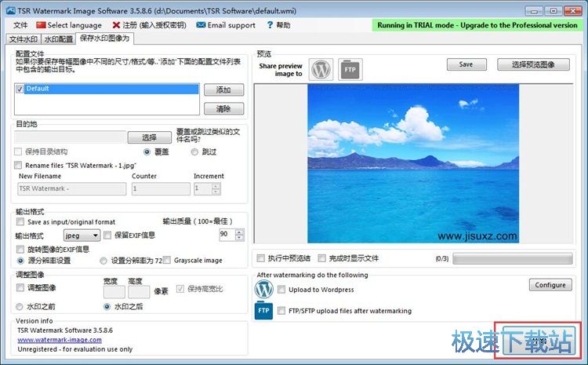588x365 pixels.
Task: Click the 选择 destination button
Action: click(149, 137)
